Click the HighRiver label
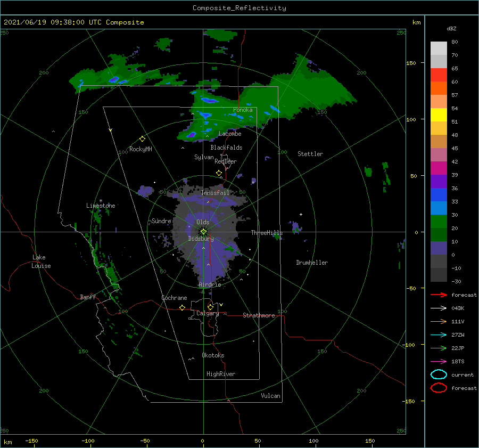This screenshot has width=479, height=448. [x=221, y=374]
